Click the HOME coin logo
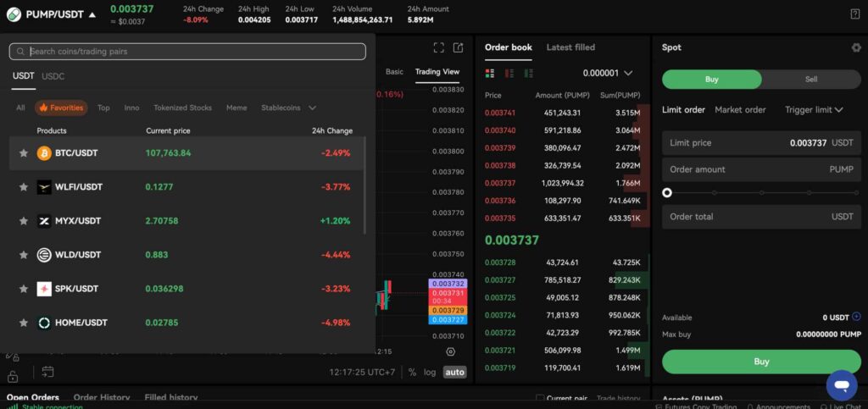Image resolution: width=868 pixels, height=409 pixels. click(x=44, y=323)
